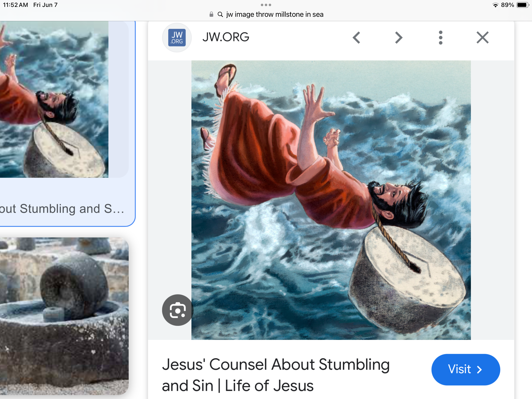532x399 pixels.
Task: Tap the battery indicator icon
Action: tap(523, 5)
